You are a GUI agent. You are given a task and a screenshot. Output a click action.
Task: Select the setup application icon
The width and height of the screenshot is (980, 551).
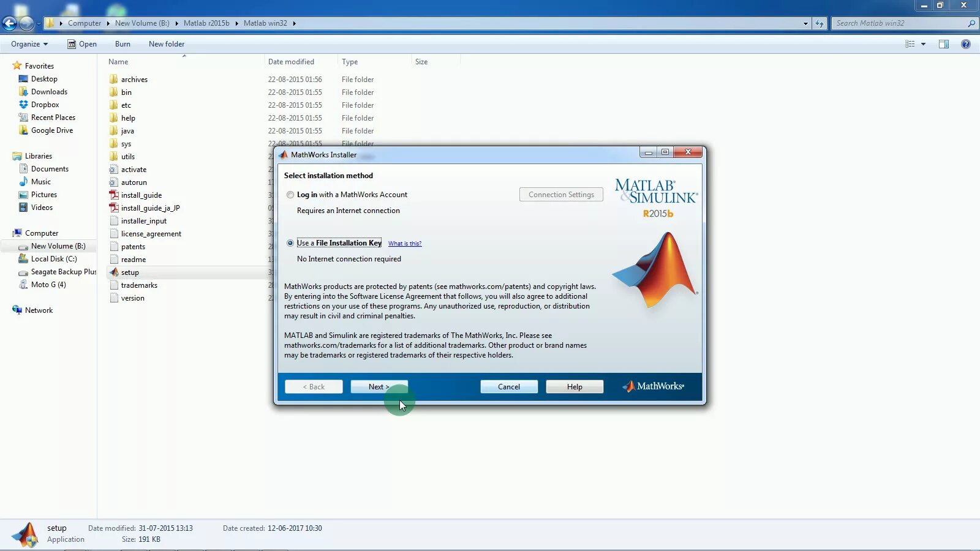point(114,272)
